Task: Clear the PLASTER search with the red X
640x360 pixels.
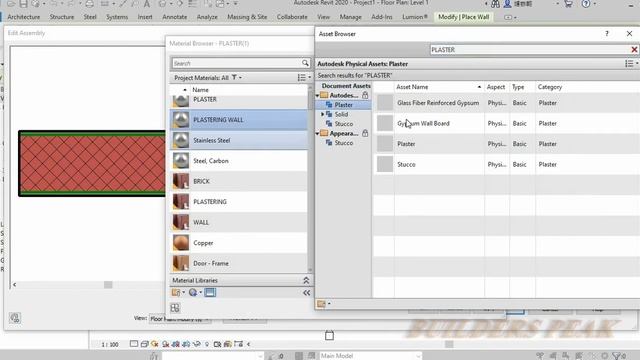Action: coord(634,50)
